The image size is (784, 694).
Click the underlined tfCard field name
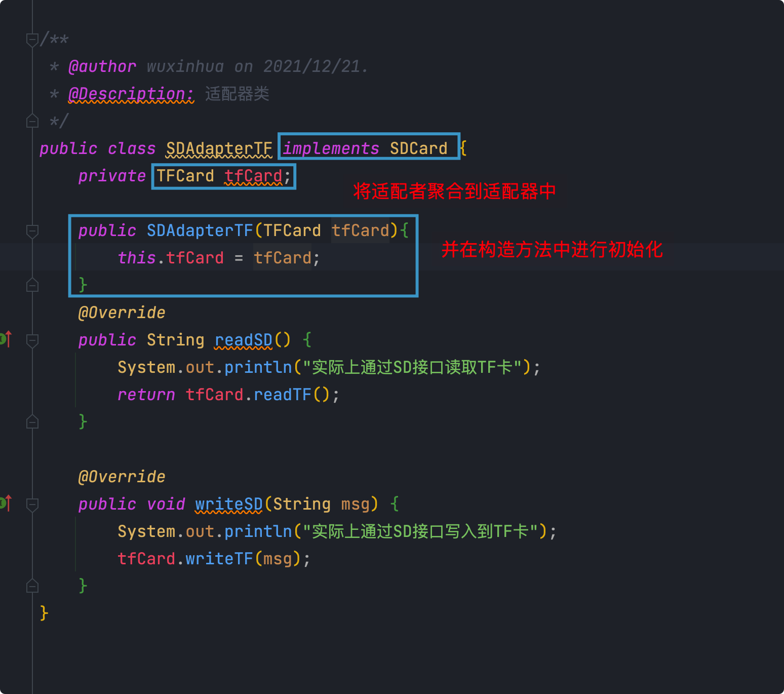coord(253,176)
